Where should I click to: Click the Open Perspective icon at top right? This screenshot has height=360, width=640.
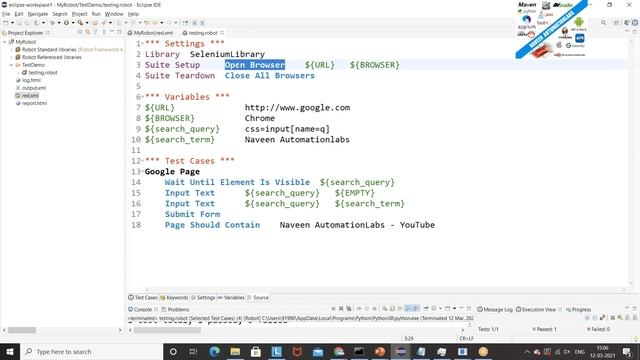617,23
